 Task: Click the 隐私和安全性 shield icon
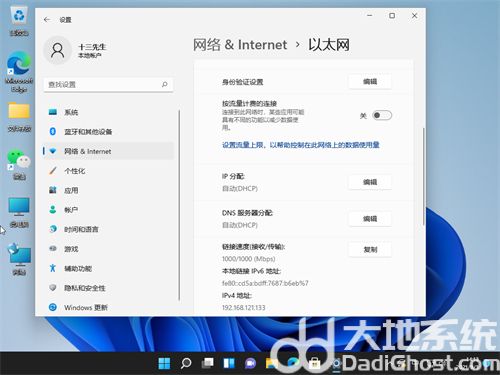pos(53,287)
